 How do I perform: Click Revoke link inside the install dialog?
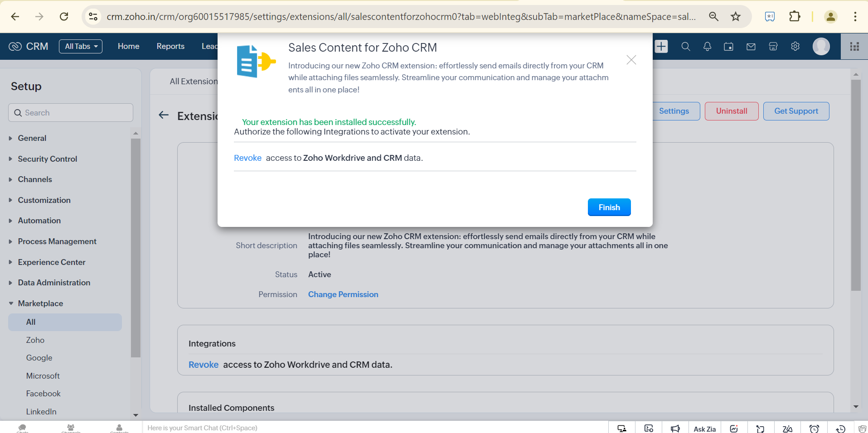[x=247, y=158]
